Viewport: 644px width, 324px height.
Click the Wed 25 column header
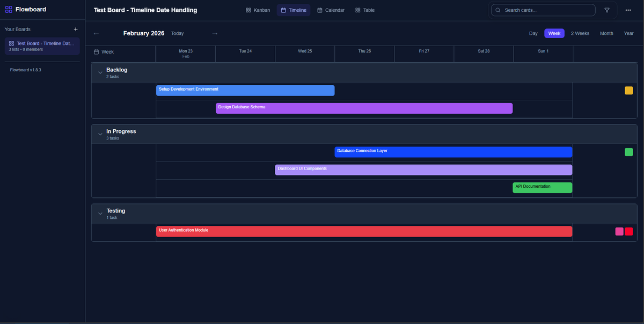pos(305,54)
